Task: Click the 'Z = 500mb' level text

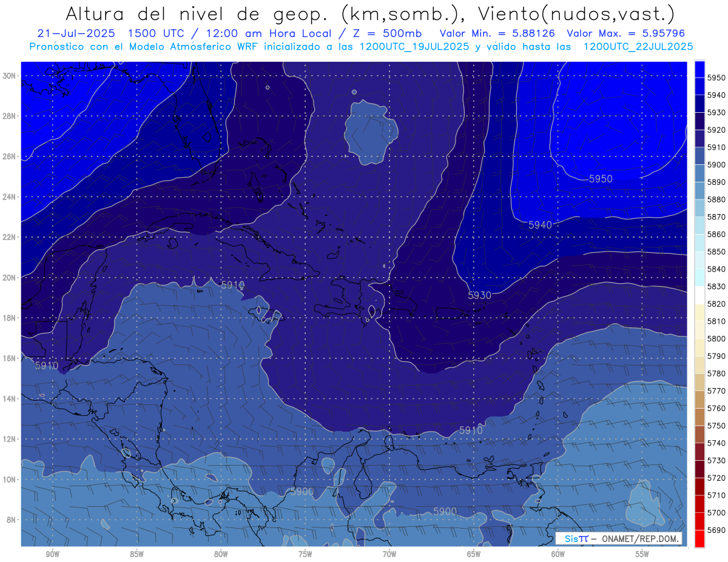Action: pos(387,34)
